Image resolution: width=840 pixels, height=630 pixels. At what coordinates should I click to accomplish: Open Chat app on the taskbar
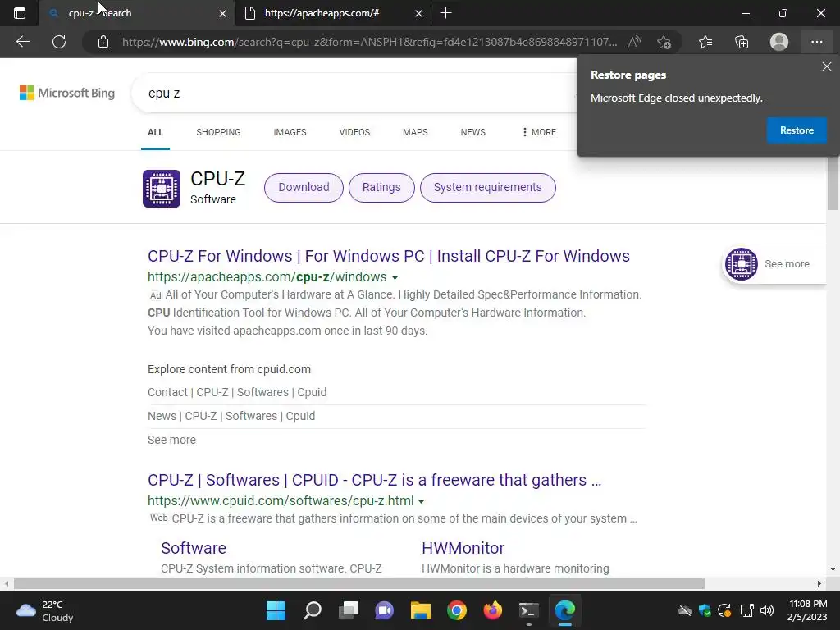click(385, 610)
